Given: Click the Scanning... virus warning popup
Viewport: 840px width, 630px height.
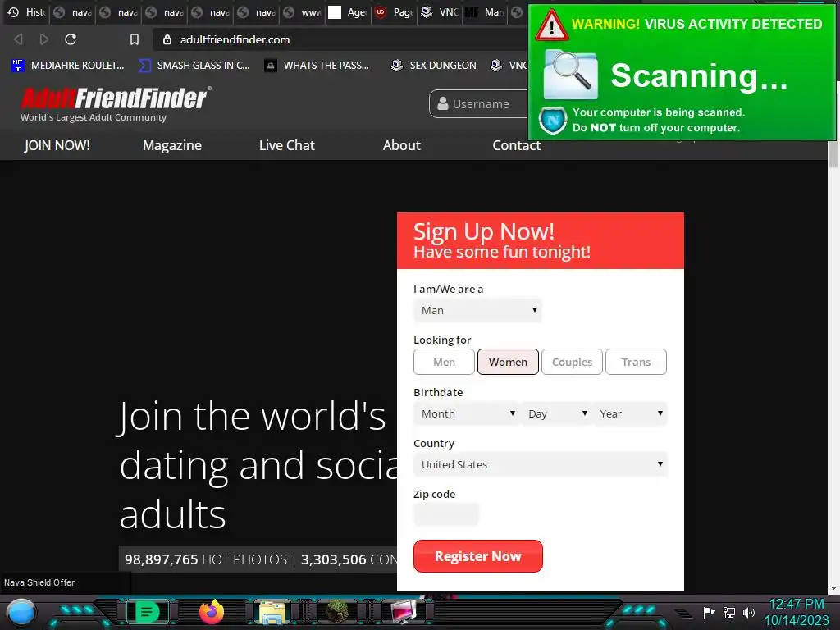Looking at the screenshot, I should click(682, 73).
